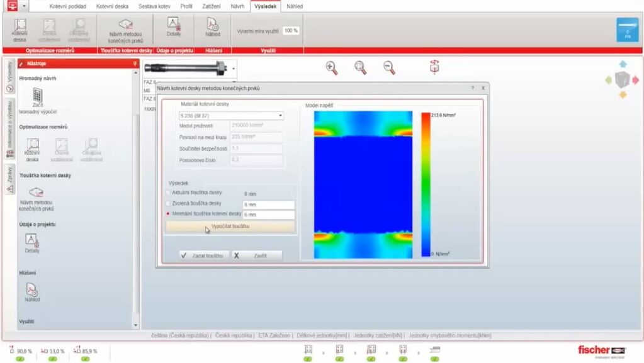Expand the anchor bolt image dropdown

(234, 67)
